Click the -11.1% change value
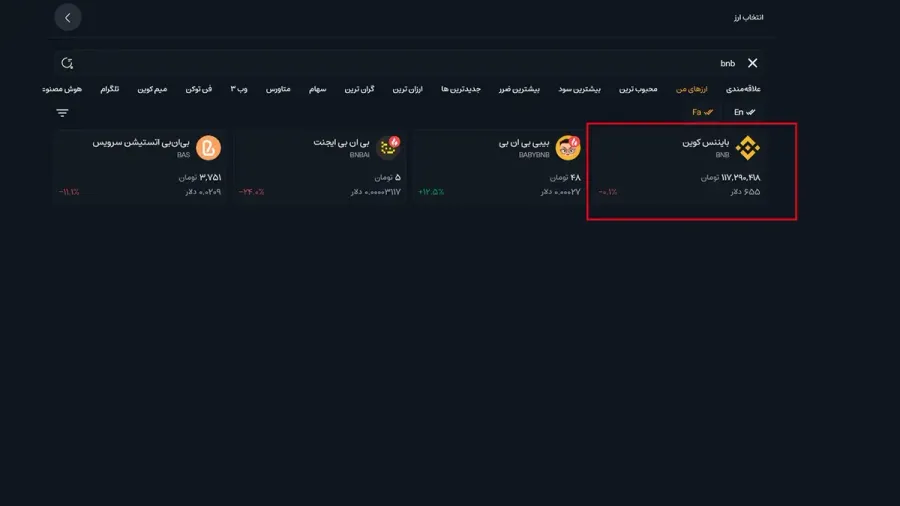This screenshot has height=506, width=900. 69,192
